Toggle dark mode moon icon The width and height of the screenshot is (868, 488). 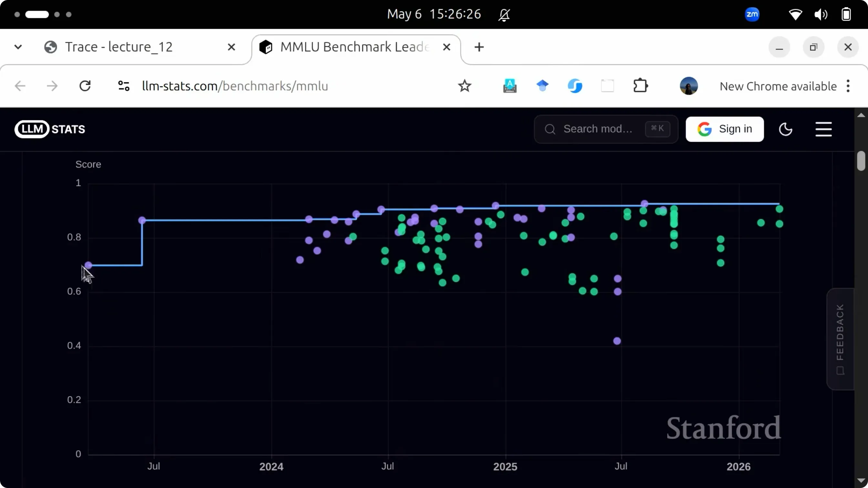pyautogui.click(x=785, y=129)
